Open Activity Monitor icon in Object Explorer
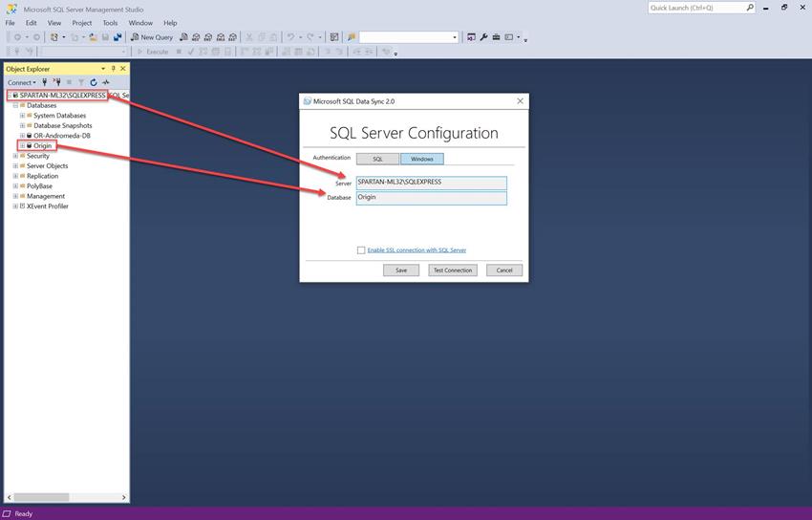The image size is (812, 520). pyautogui.click(x=106, y=82)
